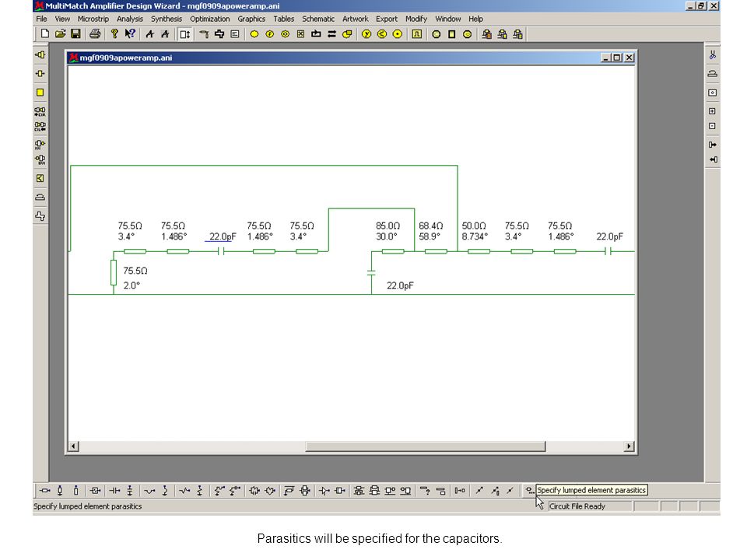
Task: Select the underlined 22.0pF series capacitor label
Action: (223, 236)
